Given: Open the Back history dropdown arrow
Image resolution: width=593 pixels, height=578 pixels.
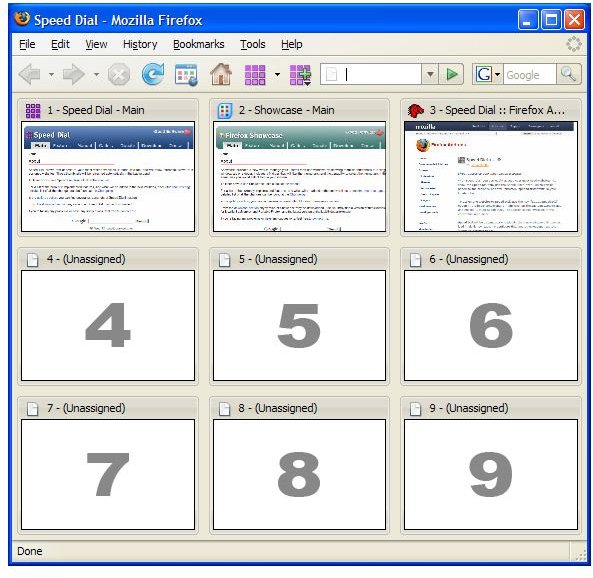Looking at the screenshot, I should [51, 75].
